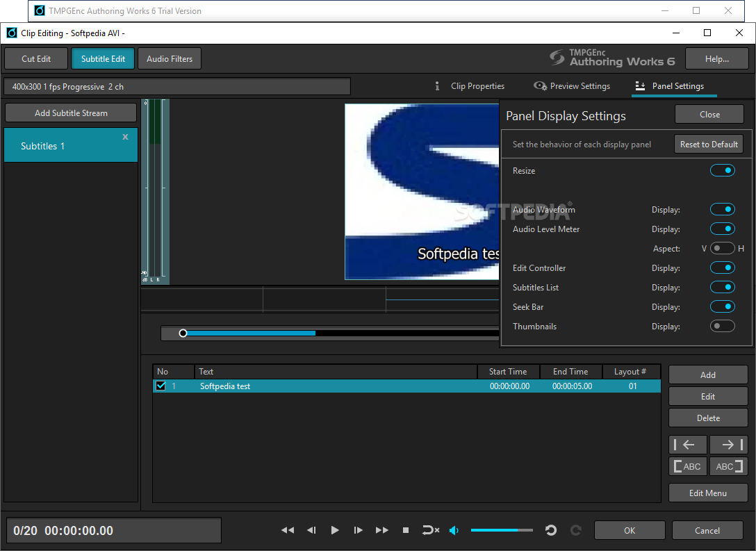Screen dimensions: 756x551
Task: Click the undo circular arrow icon
Action: [x=551, y=530]
